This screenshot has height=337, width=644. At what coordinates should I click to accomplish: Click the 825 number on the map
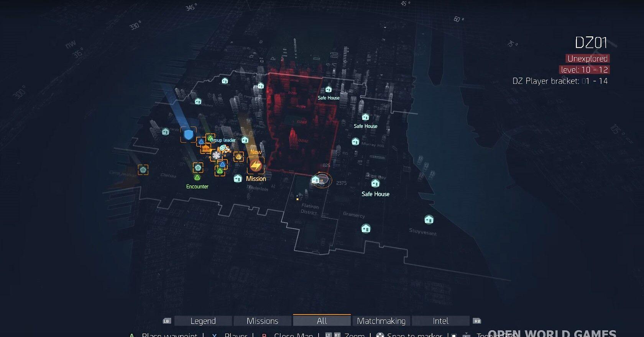click(x=326, y=165)
